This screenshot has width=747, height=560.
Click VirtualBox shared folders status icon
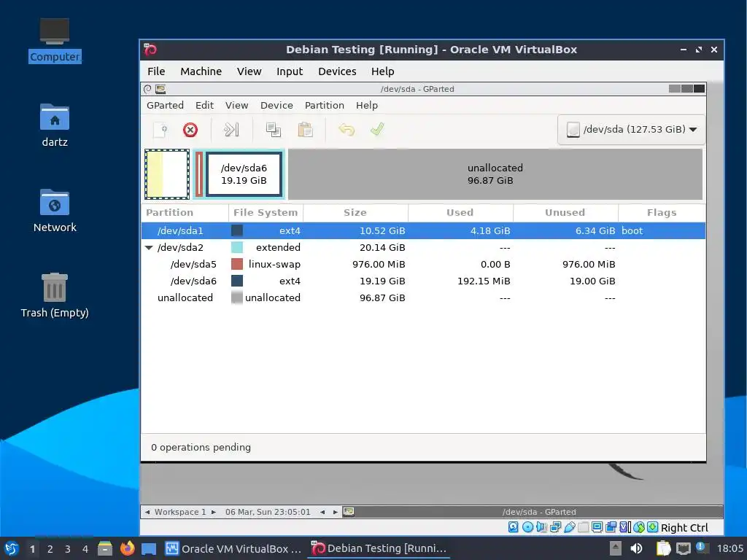[583, 527]
